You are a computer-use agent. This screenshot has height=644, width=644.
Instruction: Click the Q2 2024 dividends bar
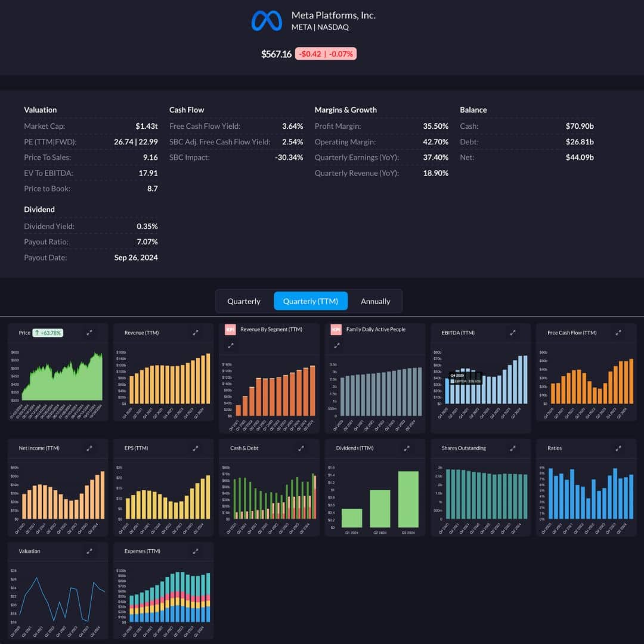(x=380, y=509)
